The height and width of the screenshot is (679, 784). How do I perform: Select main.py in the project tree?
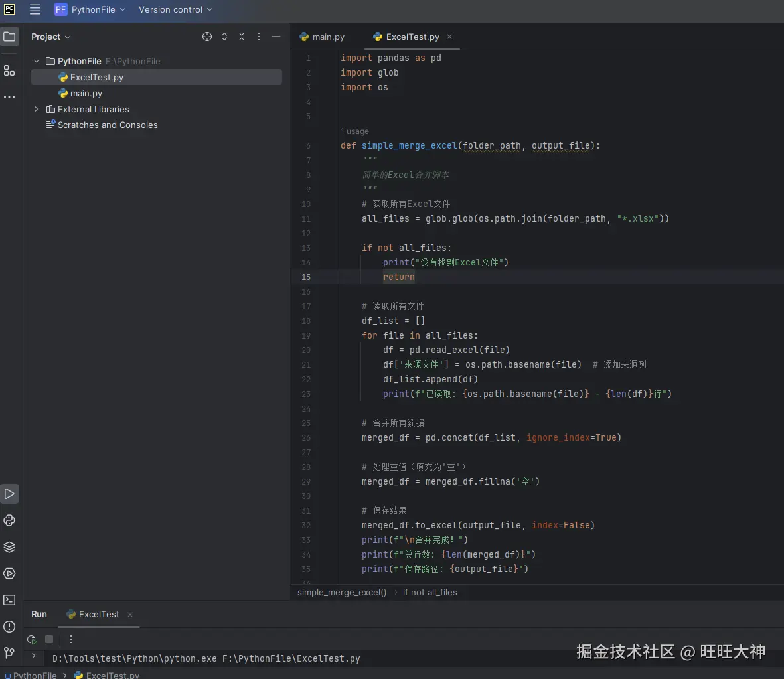pos(86,94)
